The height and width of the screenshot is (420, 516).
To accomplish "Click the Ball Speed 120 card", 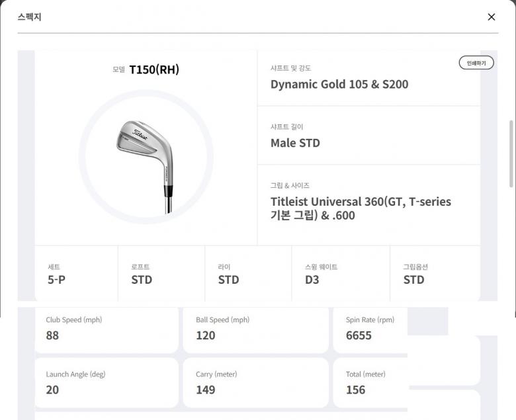I will coord(255,329).
